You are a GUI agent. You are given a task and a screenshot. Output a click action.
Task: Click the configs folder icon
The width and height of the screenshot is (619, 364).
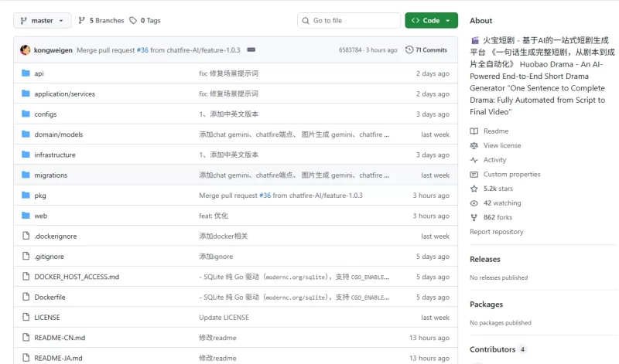(x=26, y=114)
